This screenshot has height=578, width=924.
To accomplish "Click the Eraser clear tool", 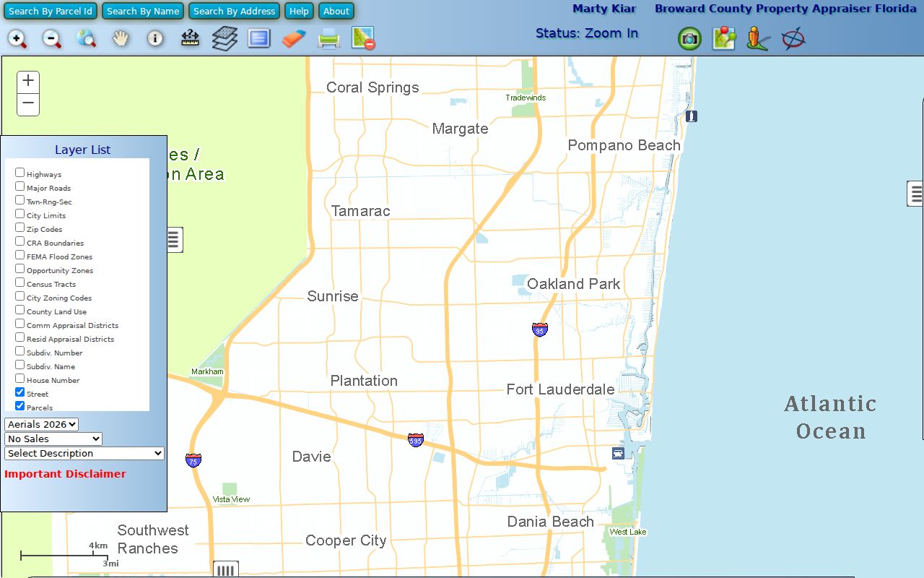I will coord(294,38).
